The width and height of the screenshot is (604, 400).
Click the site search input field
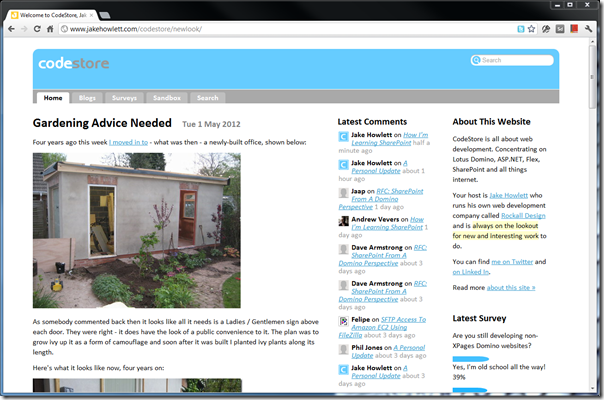[512, 60]
